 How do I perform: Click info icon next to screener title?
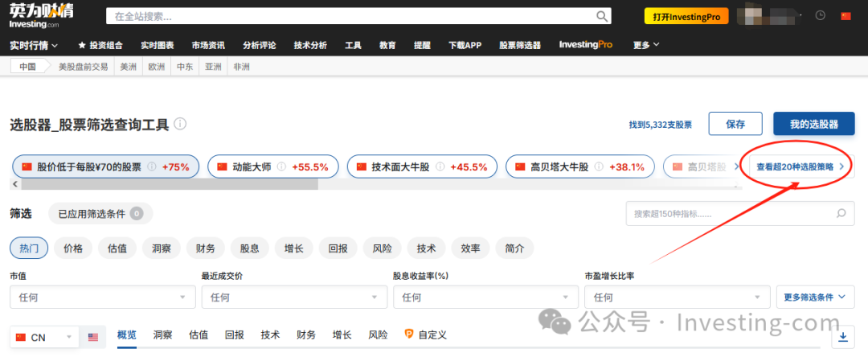pos(180,124)
